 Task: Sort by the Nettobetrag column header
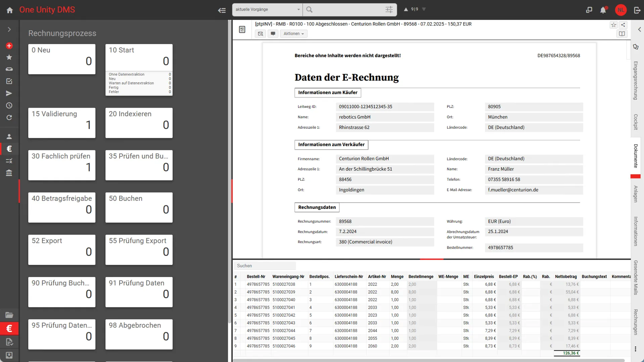click(566, 277)
